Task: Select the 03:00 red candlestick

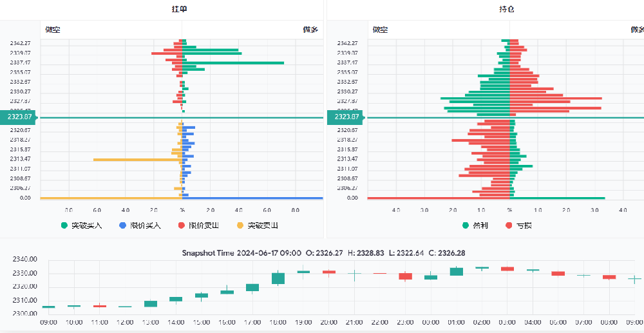Action: (507, 269)
